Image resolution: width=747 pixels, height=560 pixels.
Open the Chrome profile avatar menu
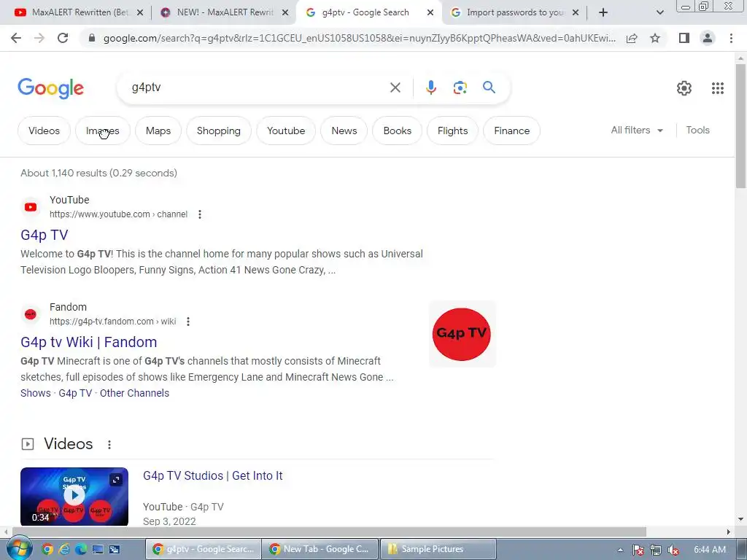pyautogui.click(x=708, y=38)
